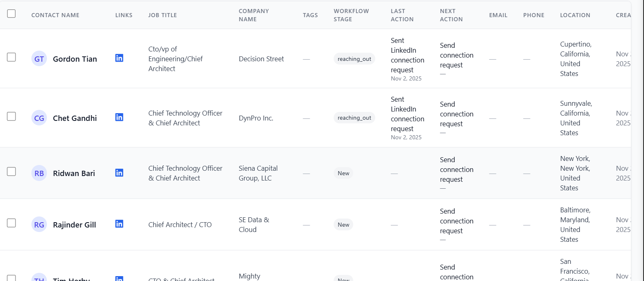Check the box for Gordon Tian's row
644x281 pixels.
click(11, 57)
